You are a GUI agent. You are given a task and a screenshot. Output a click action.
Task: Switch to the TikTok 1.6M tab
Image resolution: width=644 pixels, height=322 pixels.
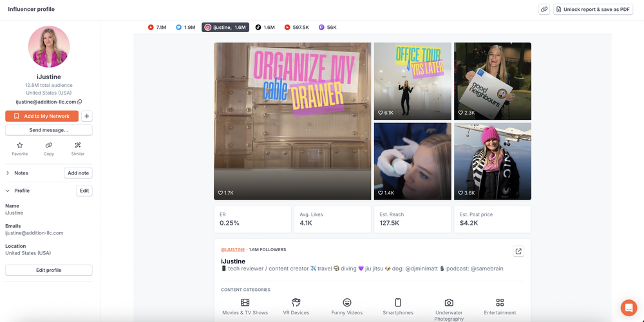pyautogui.click(x=265, y=28)
